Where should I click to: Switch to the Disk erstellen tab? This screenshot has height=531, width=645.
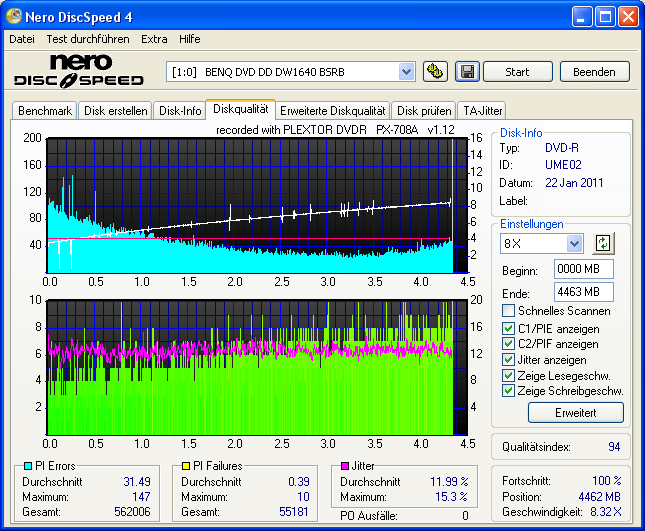116,111
